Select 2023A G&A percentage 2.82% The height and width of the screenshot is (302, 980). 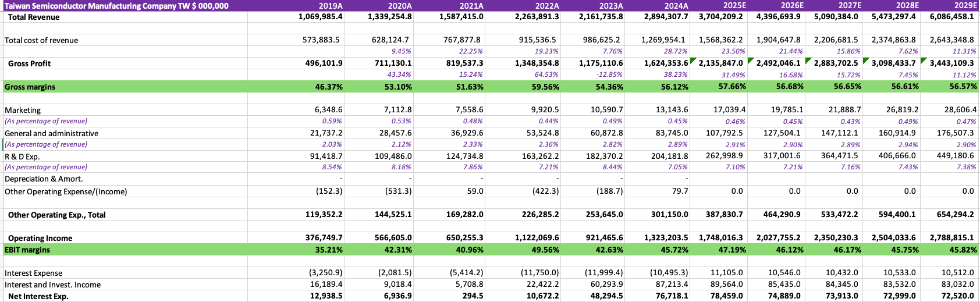tap(613, 144)
